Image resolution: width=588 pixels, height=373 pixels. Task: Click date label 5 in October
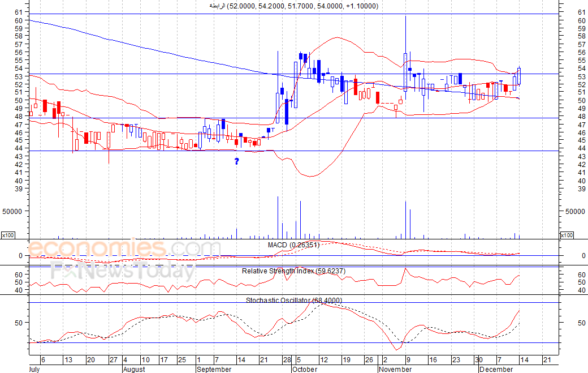[x=299, y=360]
